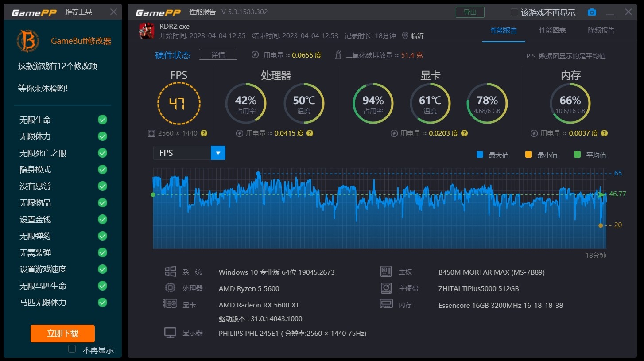The width and height of the screenshot is (644, 361).
Task: Click the camera screenshot icon
Action: [592, 12]
